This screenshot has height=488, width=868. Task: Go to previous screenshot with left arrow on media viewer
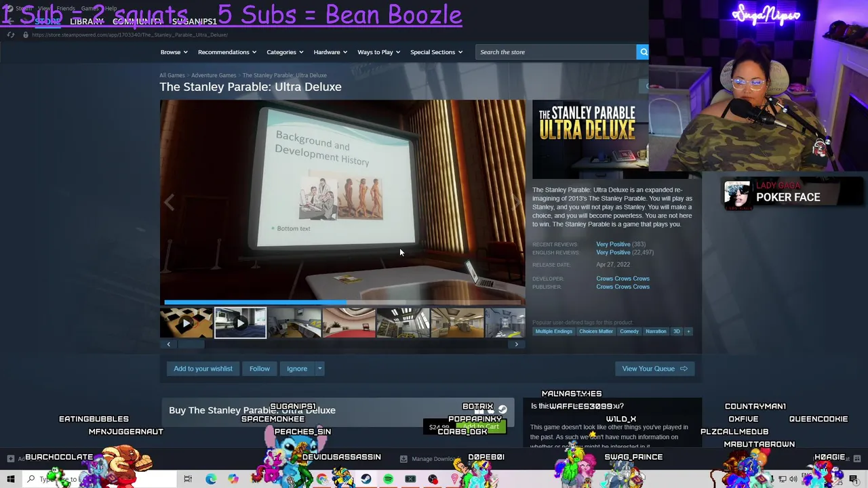click(x=169, y=202)
